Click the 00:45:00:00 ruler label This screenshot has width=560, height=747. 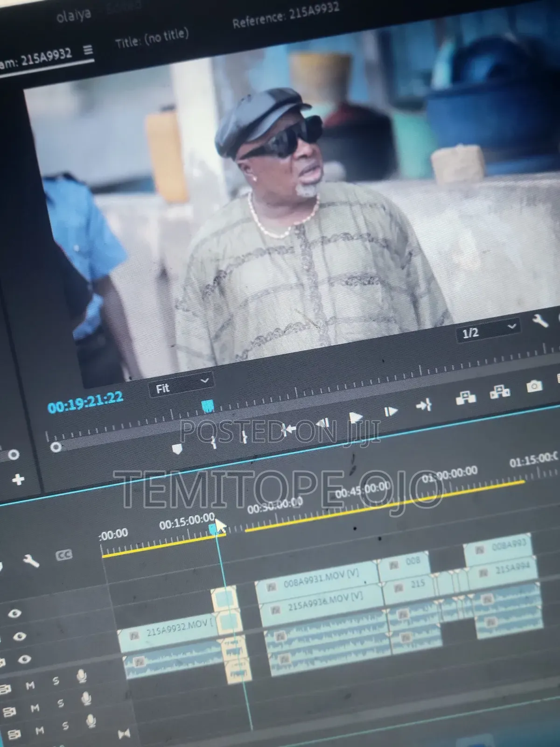click(363, 489)
